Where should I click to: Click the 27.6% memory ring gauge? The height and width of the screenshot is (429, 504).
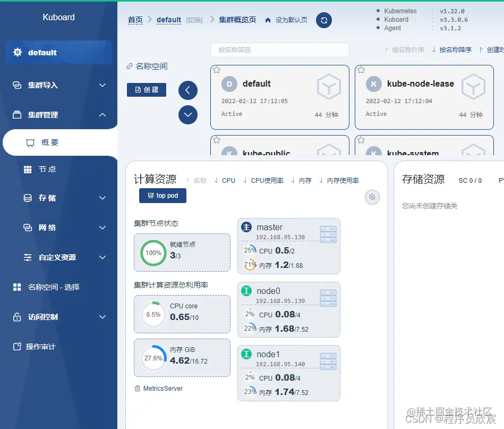[153, 358]
